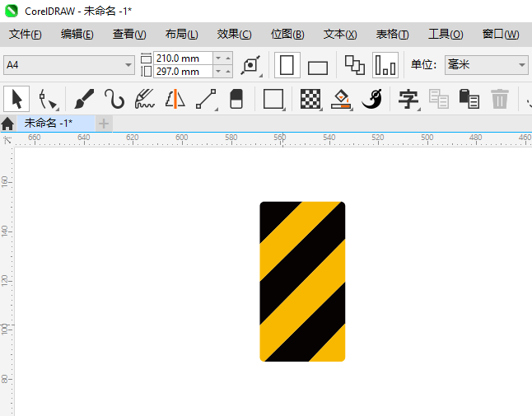Image resolution: width=532 pixels, height=416 pixels.
Task: Increase page height using up spinner
Action: tap(228, 72)
